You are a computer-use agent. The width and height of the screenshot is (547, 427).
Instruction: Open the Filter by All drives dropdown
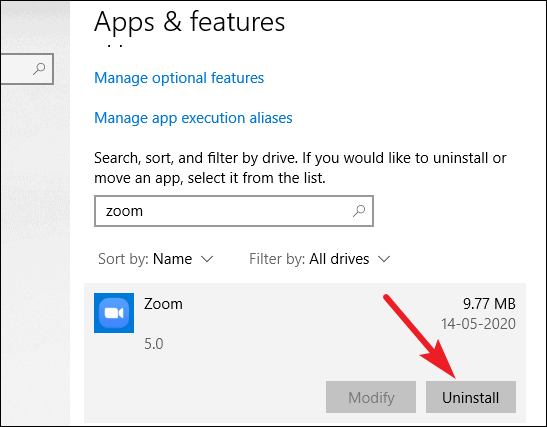click(320, 259)
